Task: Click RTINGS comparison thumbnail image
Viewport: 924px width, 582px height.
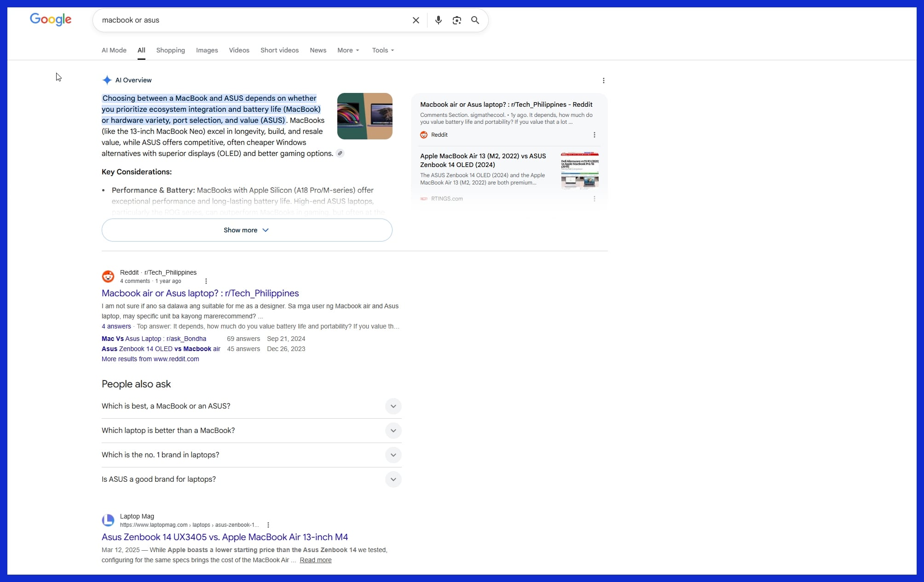Action: (x=580, y=170)
